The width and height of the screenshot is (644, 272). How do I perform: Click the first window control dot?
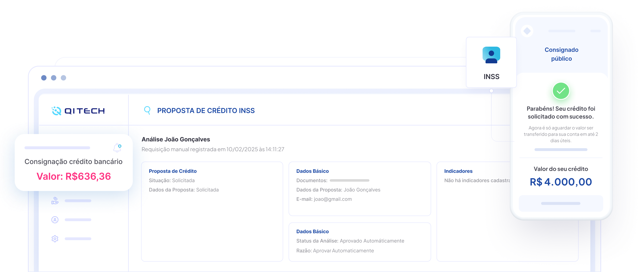click(44, 78)
